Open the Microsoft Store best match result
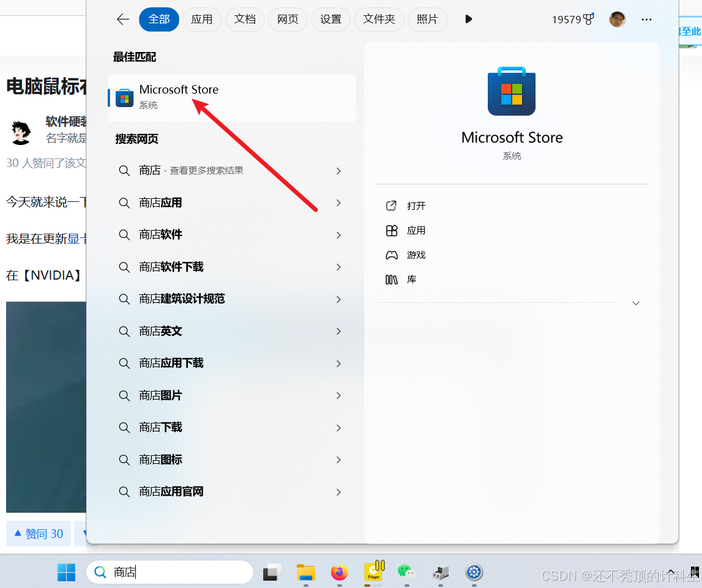This screenshot has width=702, height=588. point(232,97)
